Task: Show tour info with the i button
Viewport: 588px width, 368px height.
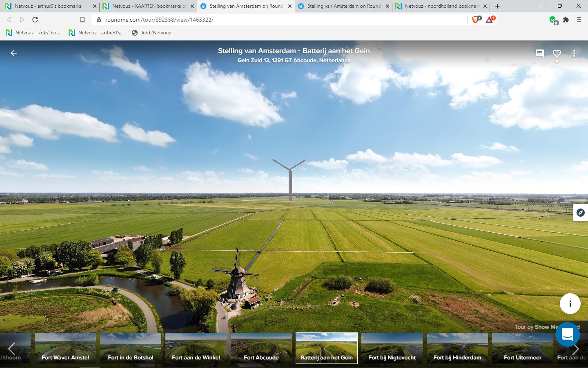Action: coord(570,303)
